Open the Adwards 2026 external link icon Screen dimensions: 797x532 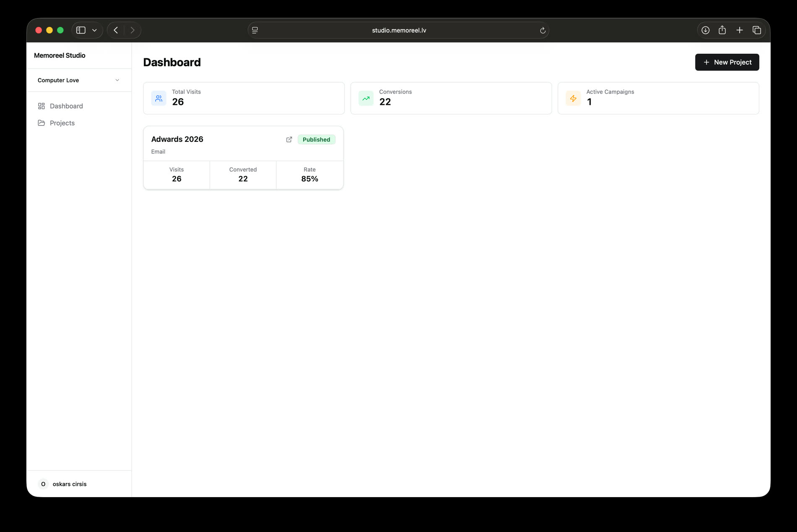(x=289, y=140)
